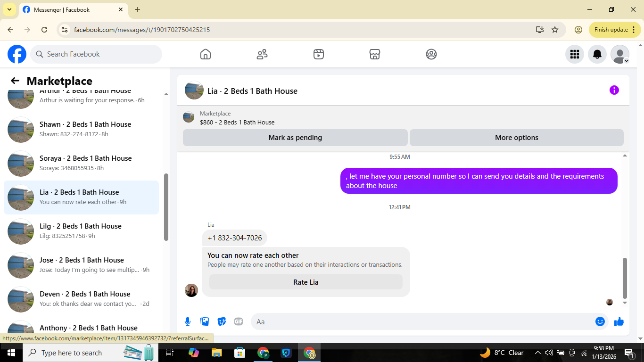Open the Groups icon in top navigation
Viewport: 644px width, 362px height.
click(x=431, y=54)
